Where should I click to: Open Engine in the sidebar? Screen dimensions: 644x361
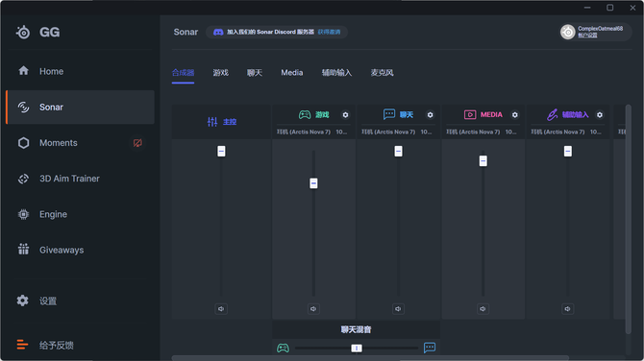click(81, 214)
